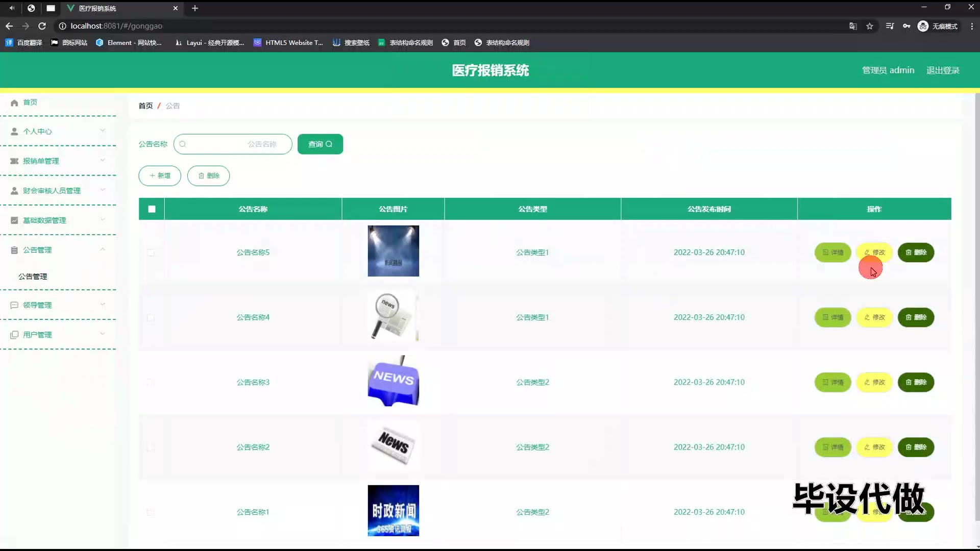This screenshot has height=551, width=980.
Task: Expand the 财会审核人员管理 menu chevron
Action: (103, 190)
